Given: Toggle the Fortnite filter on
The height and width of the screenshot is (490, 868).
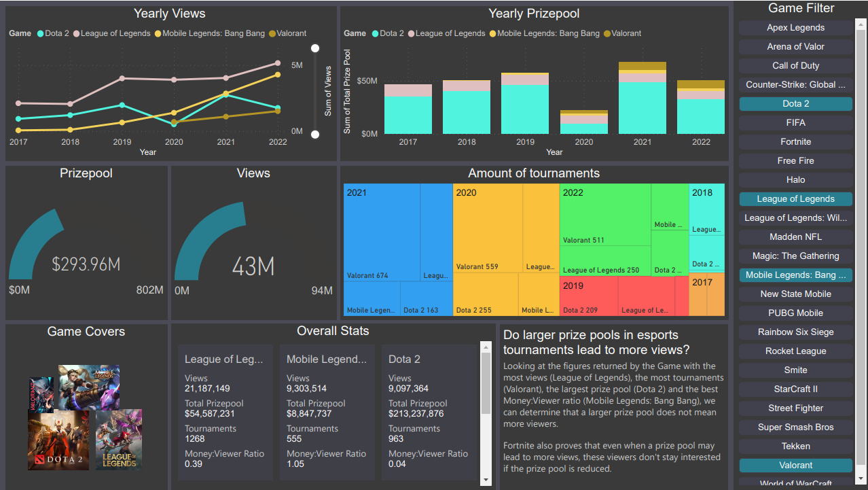Looking at the screenshot, I should coord(795,142).
